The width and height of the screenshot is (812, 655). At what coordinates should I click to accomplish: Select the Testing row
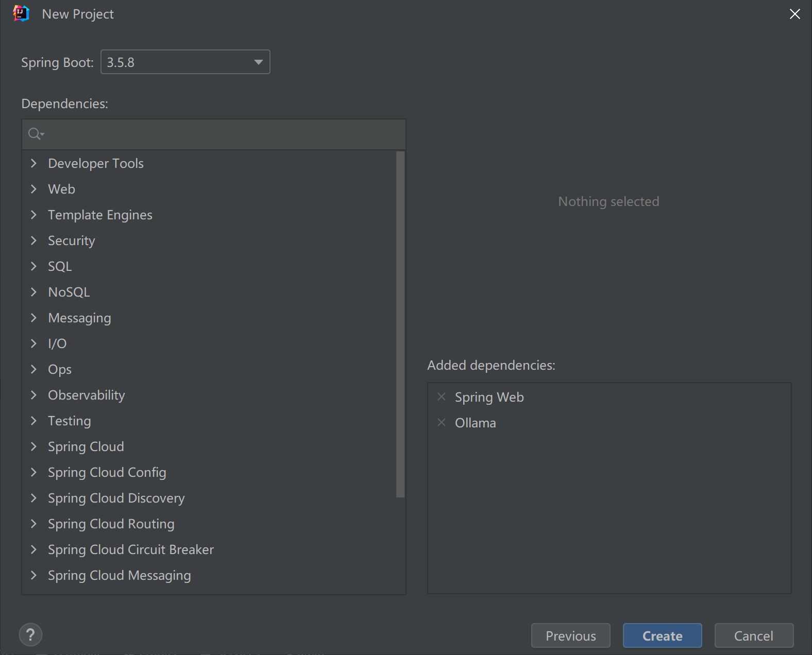pyautogui.click(x=209, y=421)
